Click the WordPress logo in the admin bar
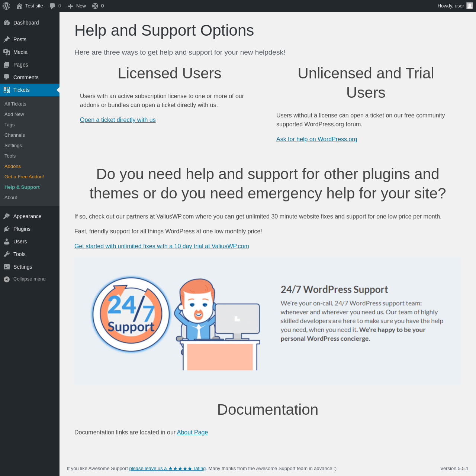476x476 pixels. pyautogui.click(x=6, y=6)
